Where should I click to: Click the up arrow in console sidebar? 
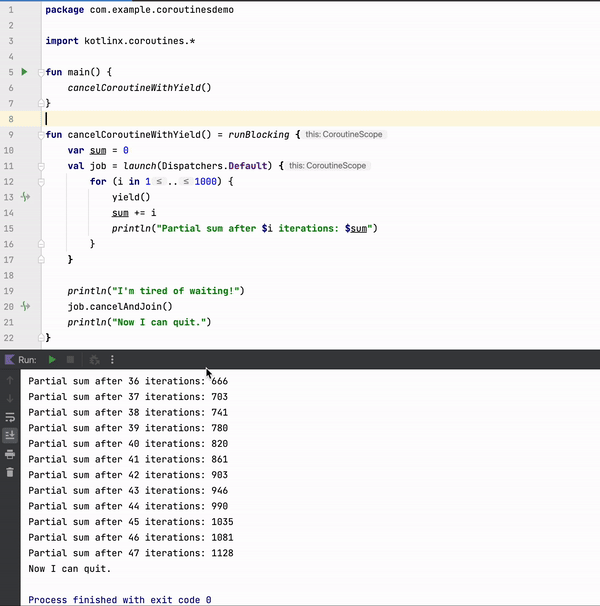pyautogui.click(x=10, y=381)
